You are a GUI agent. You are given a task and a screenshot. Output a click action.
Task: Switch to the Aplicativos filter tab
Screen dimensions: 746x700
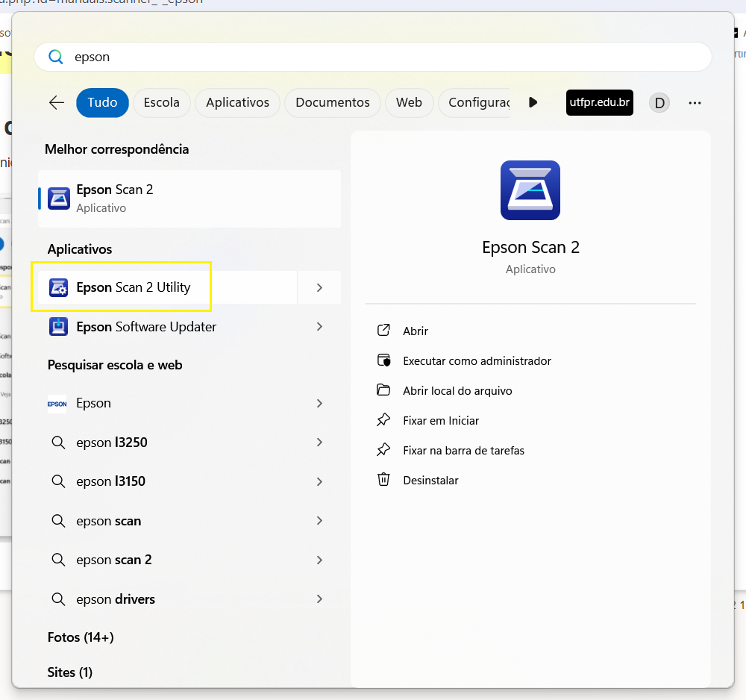[237, 103]
